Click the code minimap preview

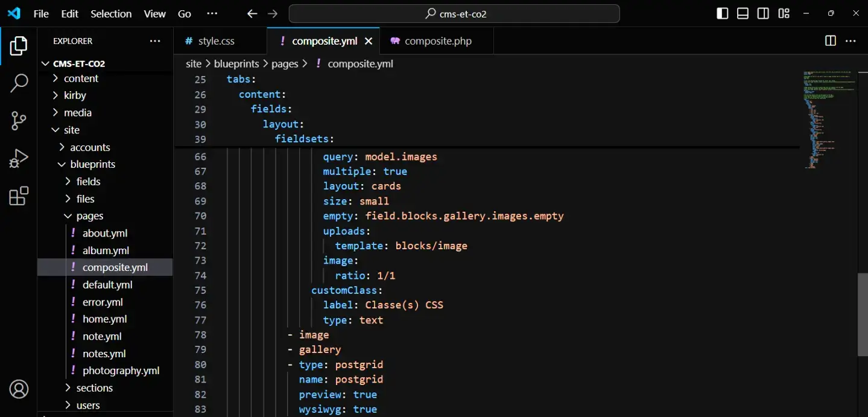[829, 119]
